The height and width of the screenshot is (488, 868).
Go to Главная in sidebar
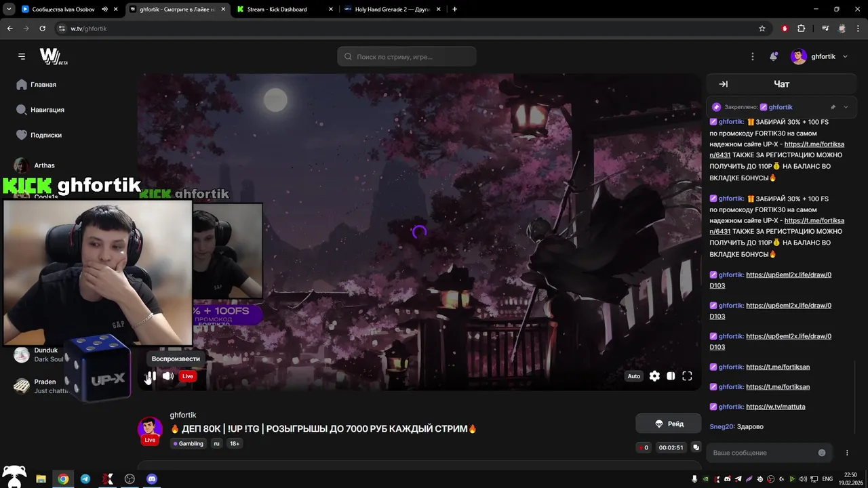37,85
